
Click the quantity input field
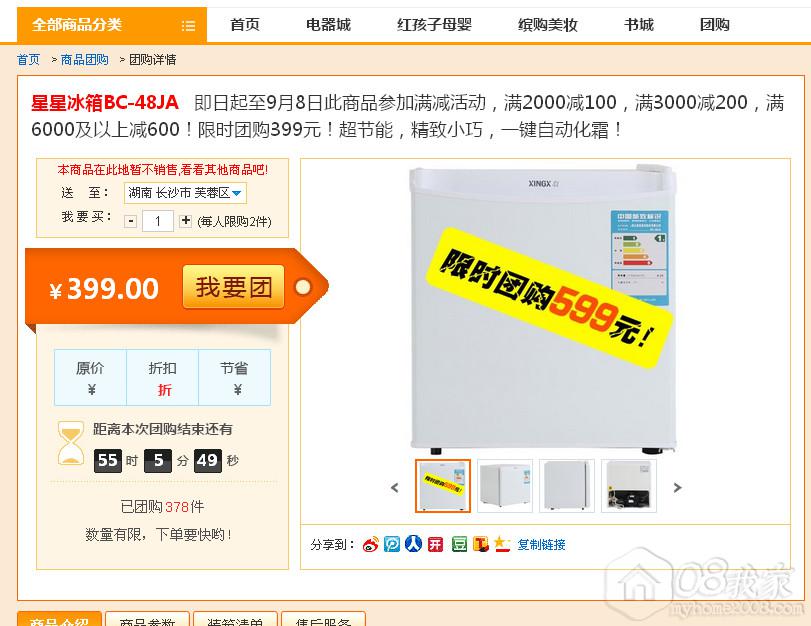(158, 221)
